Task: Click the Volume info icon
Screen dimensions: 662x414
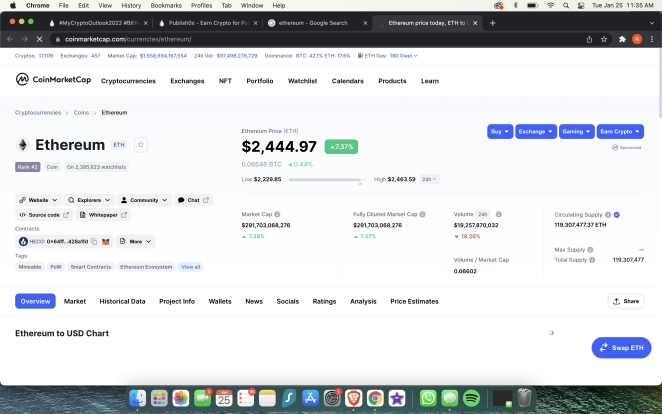Action: click(499, 214)
